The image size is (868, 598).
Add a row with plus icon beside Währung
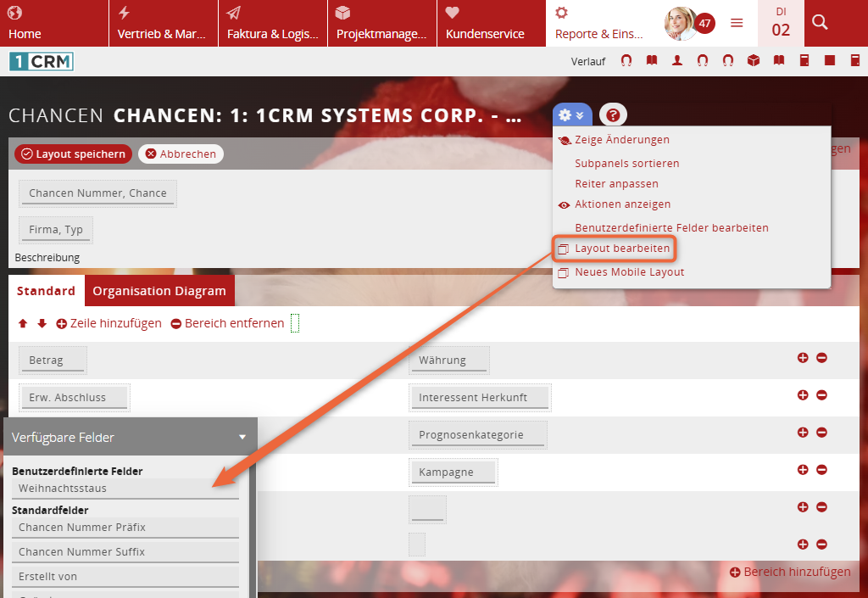(803, 358)
